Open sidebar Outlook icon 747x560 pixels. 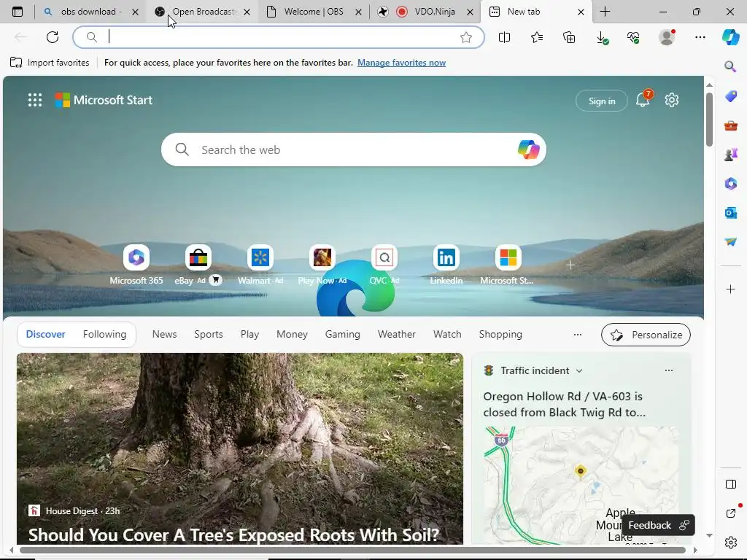pos(730,212)
